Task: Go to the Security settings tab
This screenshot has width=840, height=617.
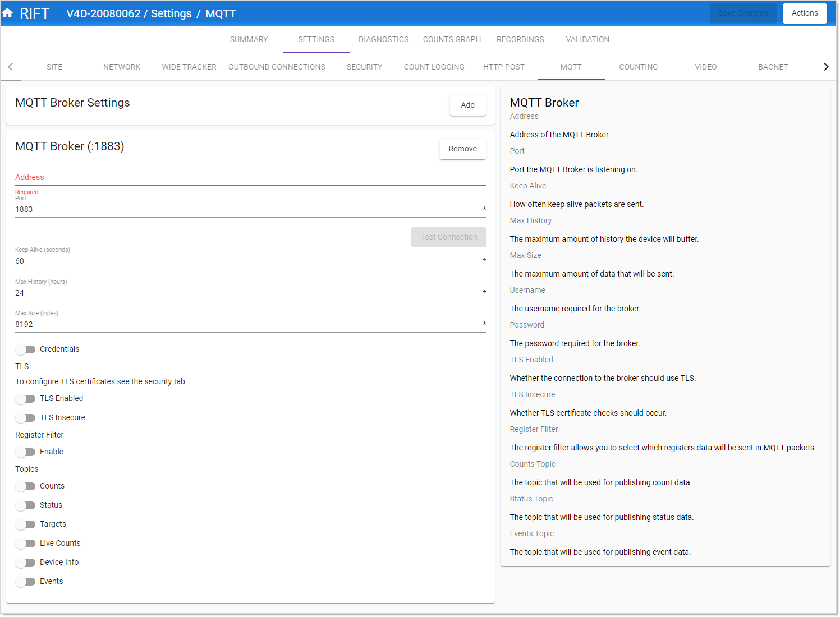Action: coord(364,67)
